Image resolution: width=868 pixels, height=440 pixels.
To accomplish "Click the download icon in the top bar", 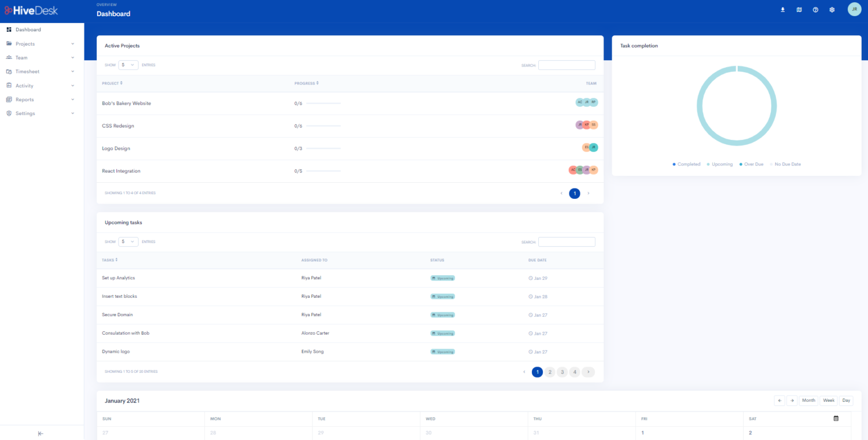I will pyautogui.click(x=782, y=9).
